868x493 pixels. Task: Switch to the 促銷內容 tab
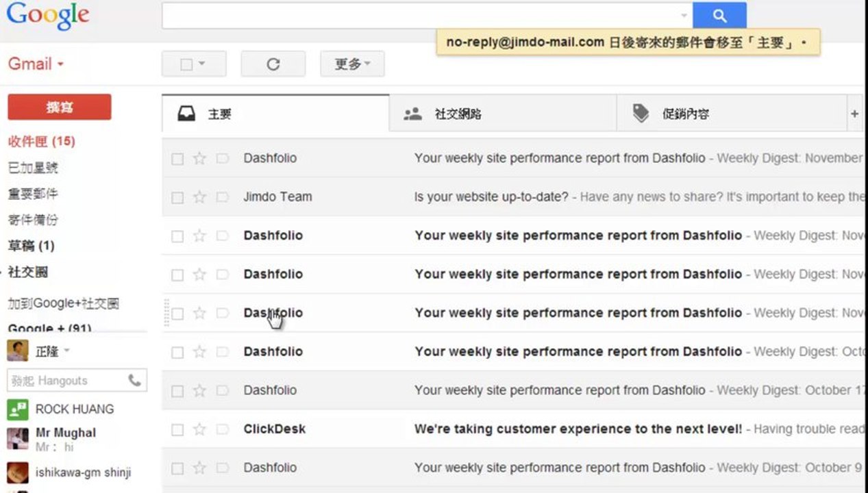731,114
